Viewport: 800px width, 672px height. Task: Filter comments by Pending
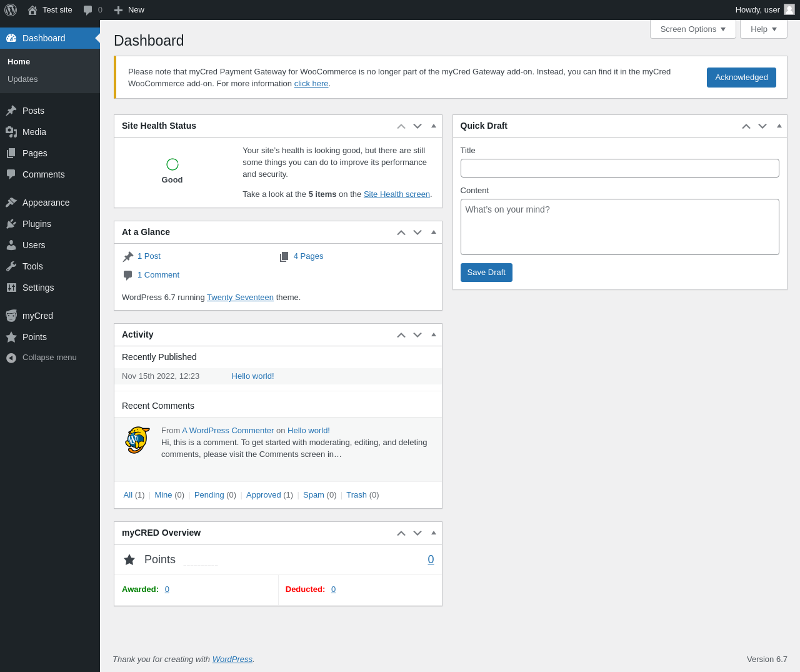(209, 495)
